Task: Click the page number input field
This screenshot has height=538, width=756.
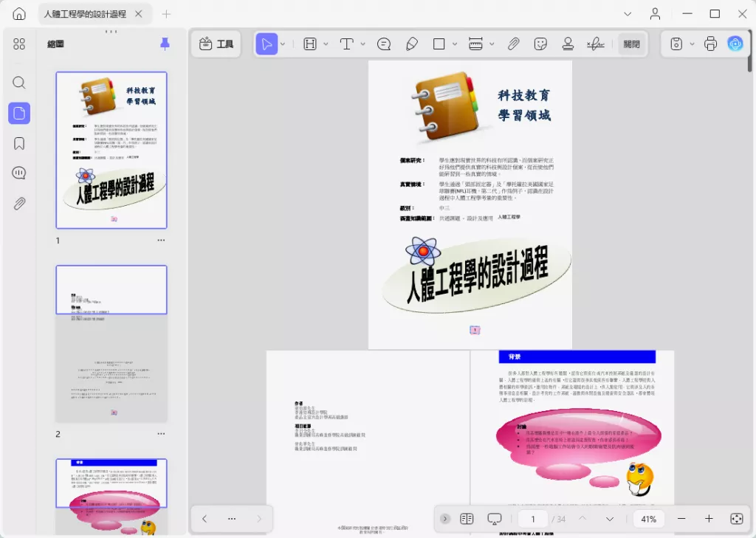Action: tap(533, 519)
